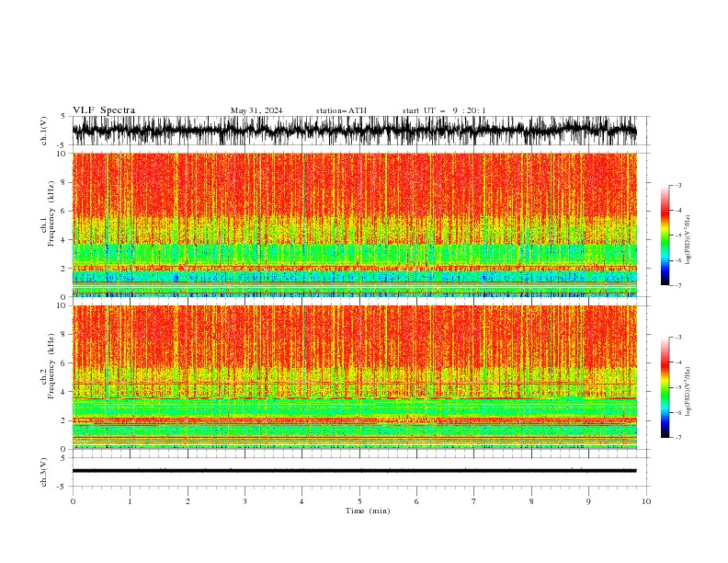Click the 'ch.1(V)' waveform axis label
Viewport: 728px width, 563px height.
click(x=44, y=131)
